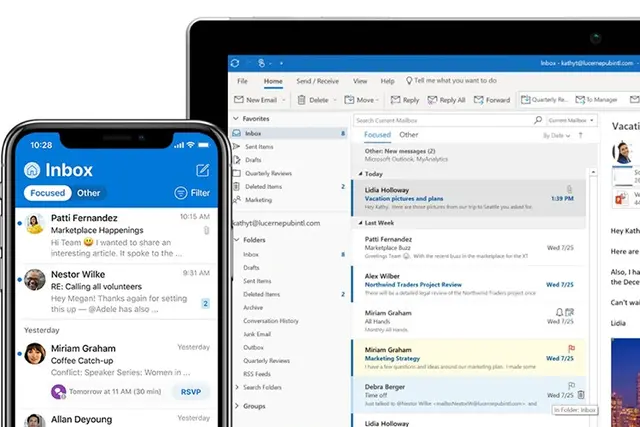Open the View ribbon tab
The width and height of the screenshot is (640, 427).
(x=360, y=81)
